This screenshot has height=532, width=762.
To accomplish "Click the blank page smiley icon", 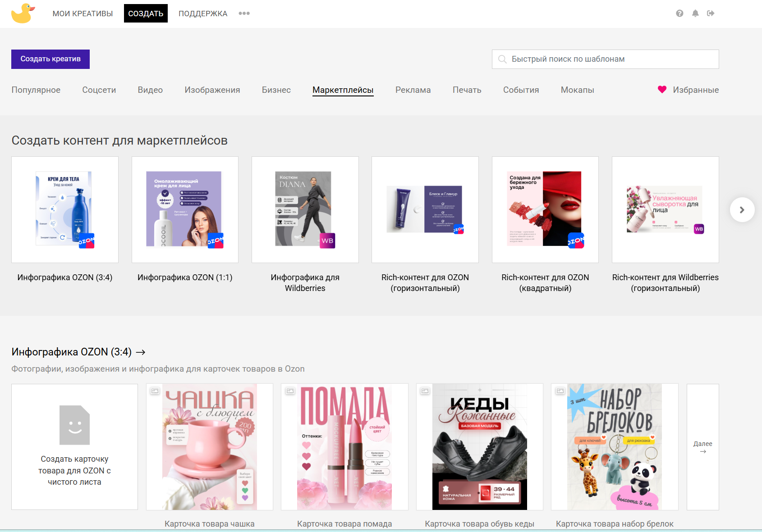I will 75,425.
